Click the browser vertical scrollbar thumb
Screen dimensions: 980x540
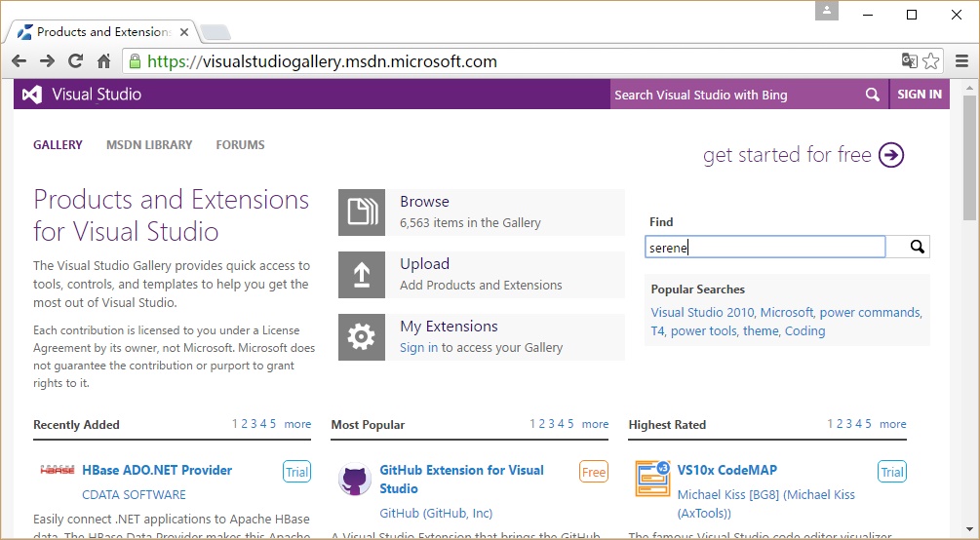(969, 156)
